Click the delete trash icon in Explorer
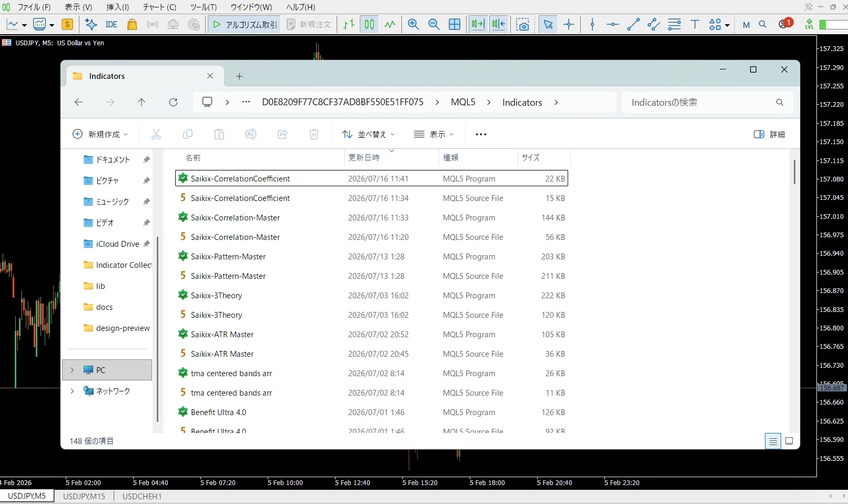This screenshot has width=848, height=504. (314, 134)
